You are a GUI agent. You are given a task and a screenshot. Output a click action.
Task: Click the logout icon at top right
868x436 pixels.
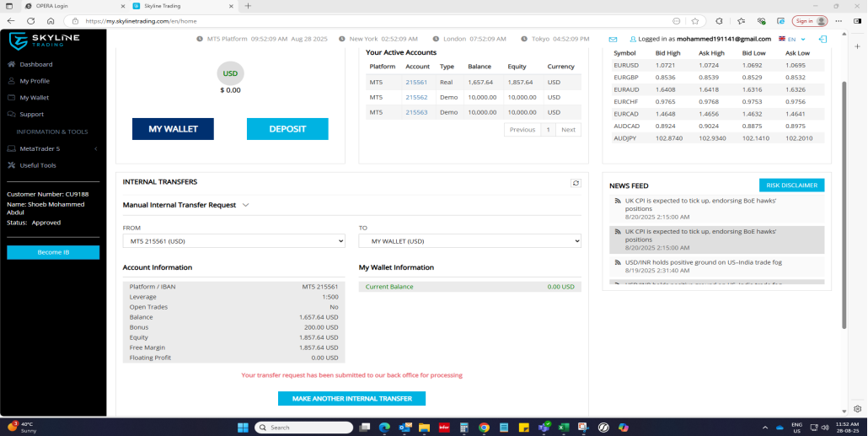822,39
